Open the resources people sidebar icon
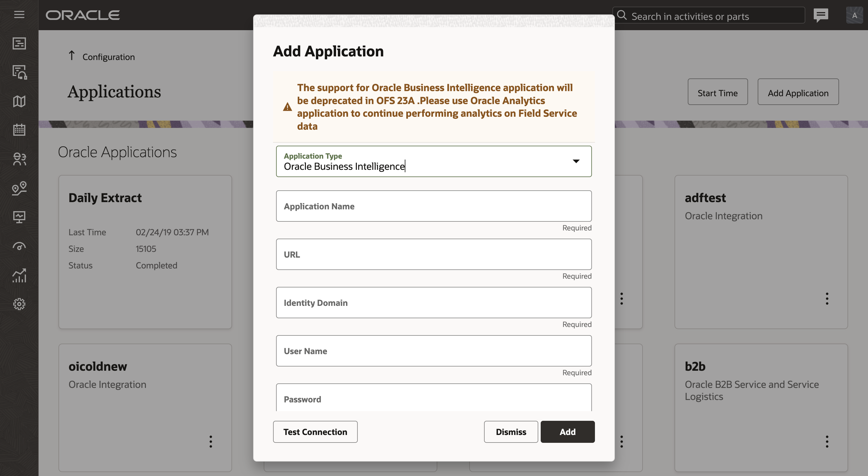Image resolution: width=868 pixels, height=476 pixels. click(19, 159)
